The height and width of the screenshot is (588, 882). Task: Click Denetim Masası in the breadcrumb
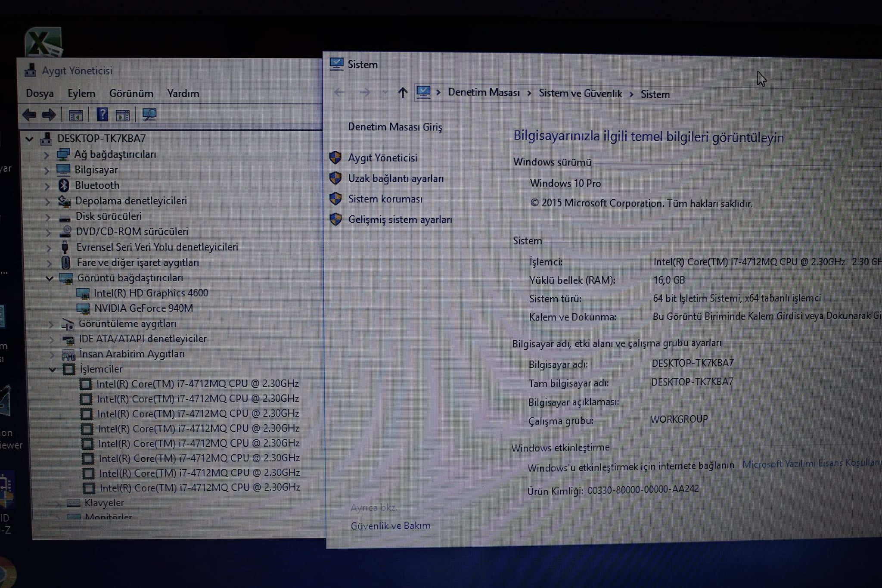point(484,93)
